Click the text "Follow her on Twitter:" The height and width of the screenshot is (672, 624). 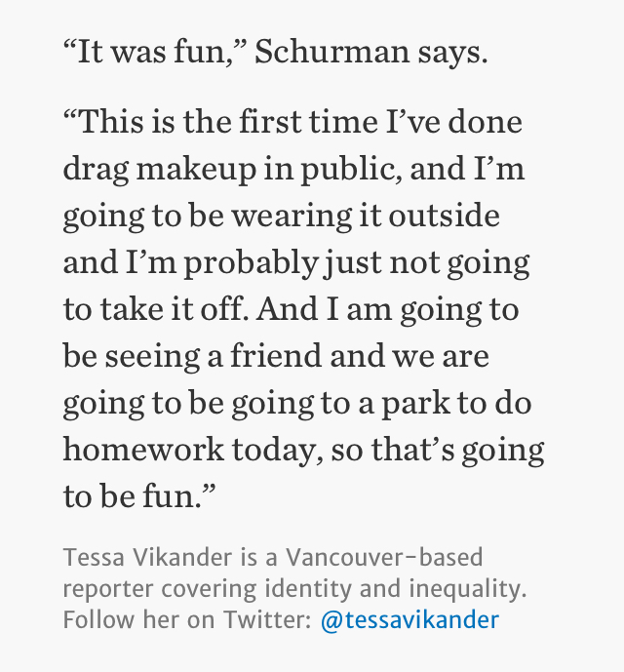(x=187, y=619)
